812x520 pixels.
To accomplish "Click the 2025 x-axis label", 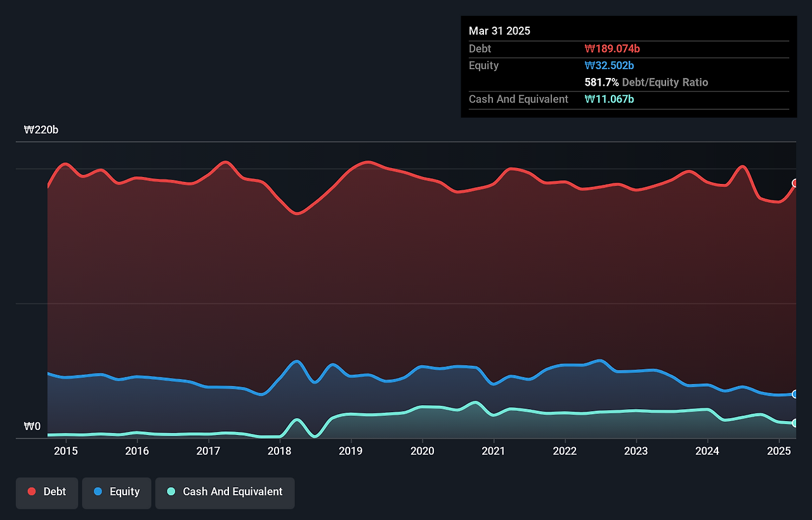I will click(x=778, y=451).
